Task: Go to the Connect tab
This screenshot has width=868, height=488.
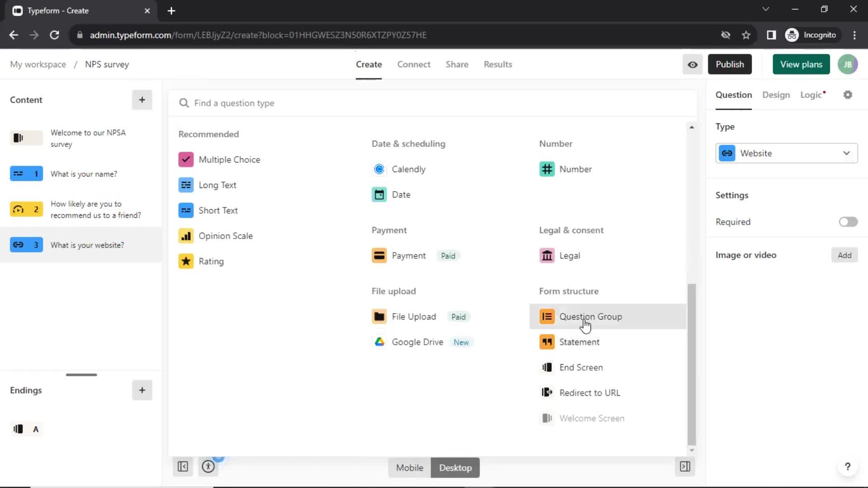Action: click(x=414, y=64)
